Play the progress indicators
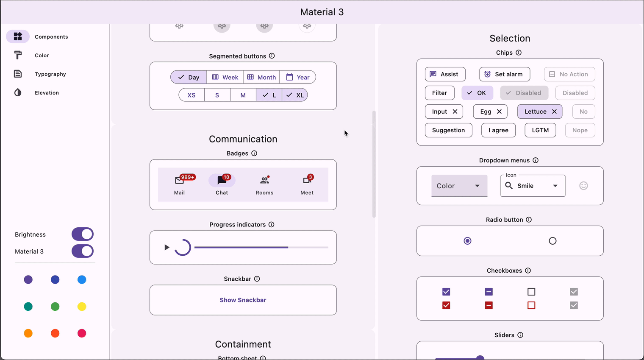 pyautogui.click(x=167, y=247)
